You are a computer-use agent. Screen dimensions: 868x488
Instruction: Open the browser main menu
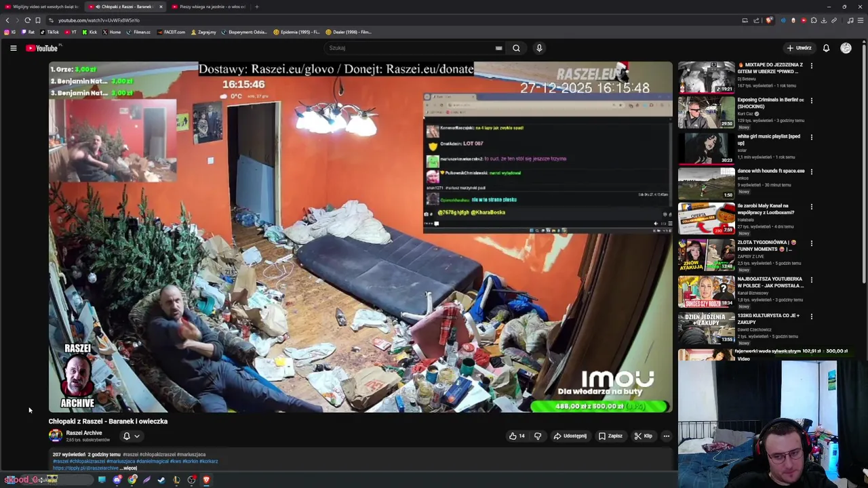(860, 20)
